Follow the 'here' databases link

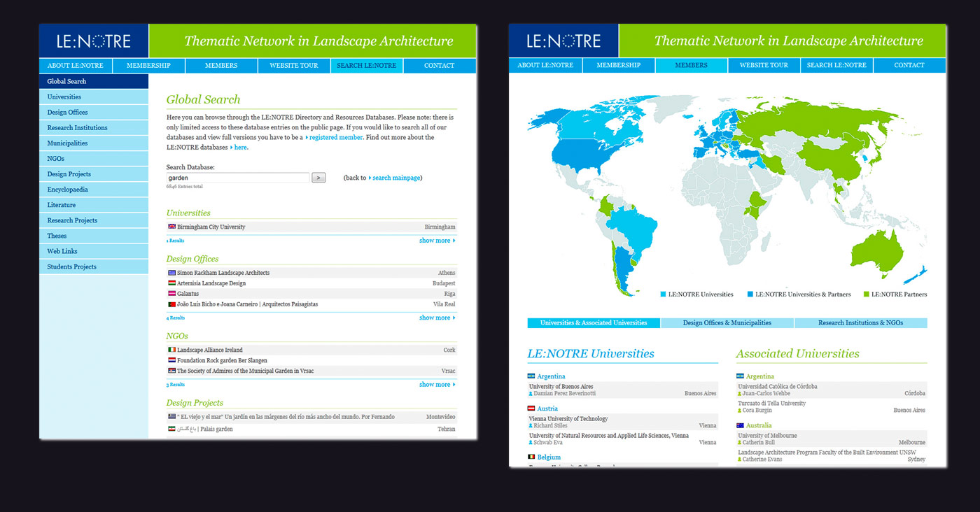240,148
